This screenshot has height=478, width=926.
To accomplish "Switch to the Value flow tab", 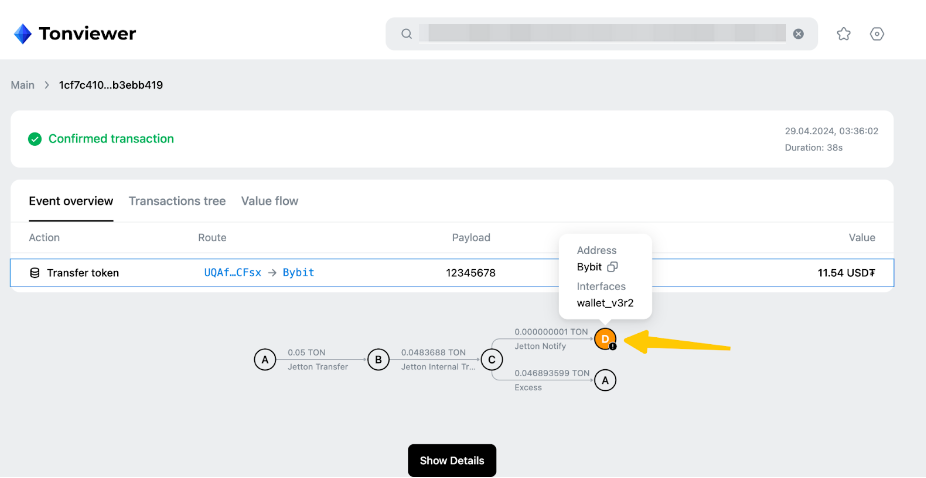I will [269, 201].
